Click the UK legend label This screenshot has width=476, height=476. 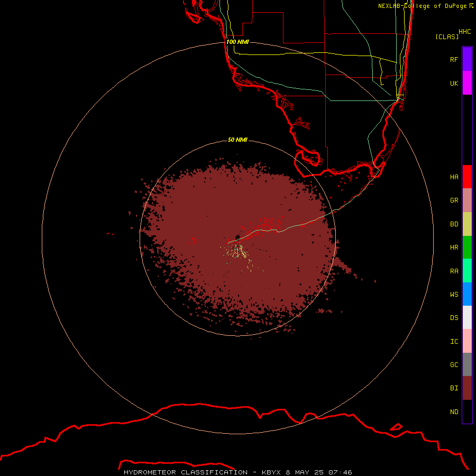(x=454, y=83)
